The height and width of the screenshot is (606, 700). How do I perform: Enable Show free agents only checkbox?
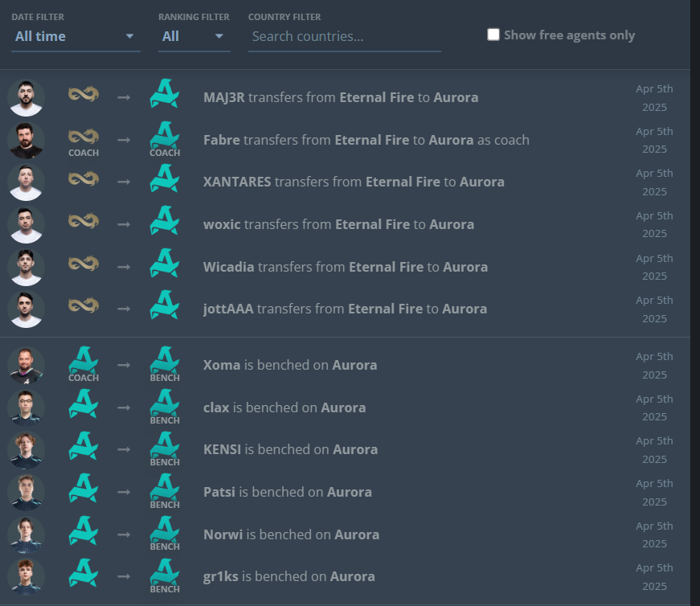[493, 35]
